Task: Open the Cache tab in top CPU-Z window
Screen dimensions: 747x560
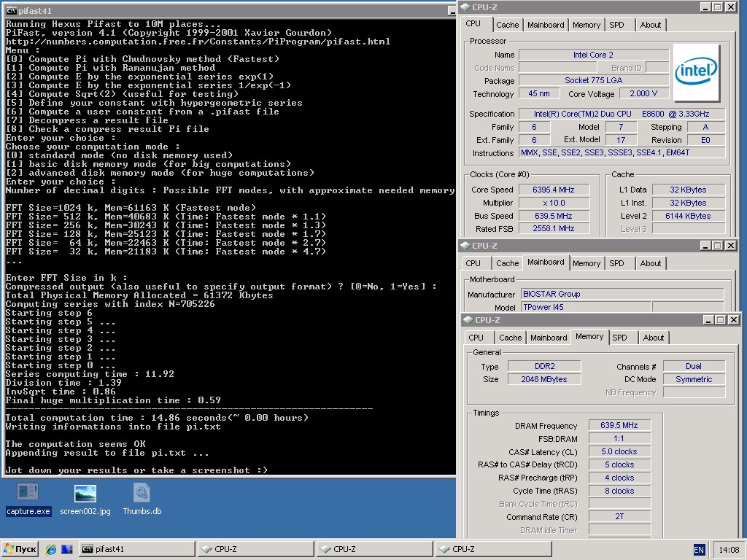Action: (508, 25)
